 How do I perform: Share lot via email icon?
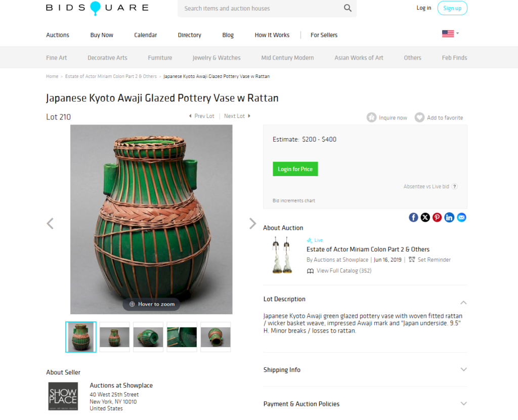click(461, 217)
